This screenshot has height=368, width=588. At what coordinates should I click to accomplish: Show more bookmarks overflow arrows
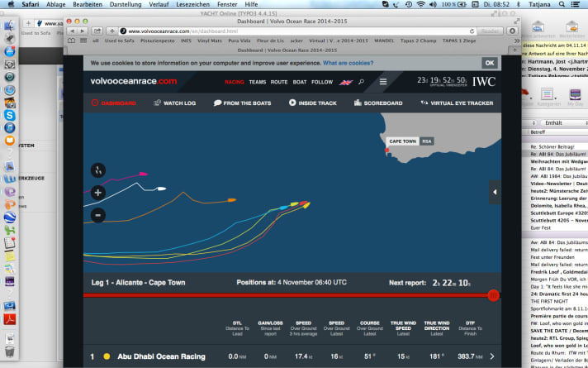pos(517,41)
